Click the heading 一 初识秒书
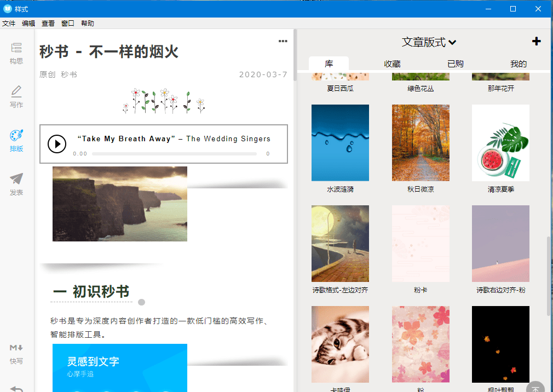 [91, 291]
